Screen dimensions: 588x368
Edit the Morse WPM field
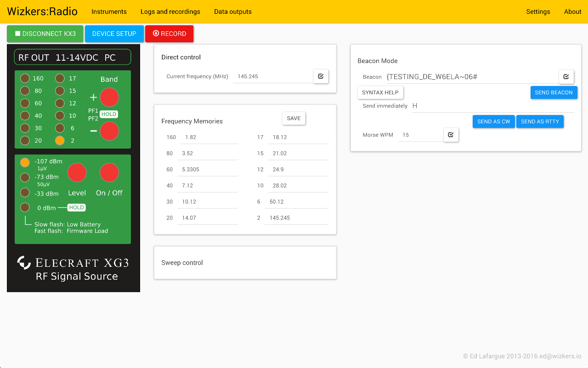420,135
